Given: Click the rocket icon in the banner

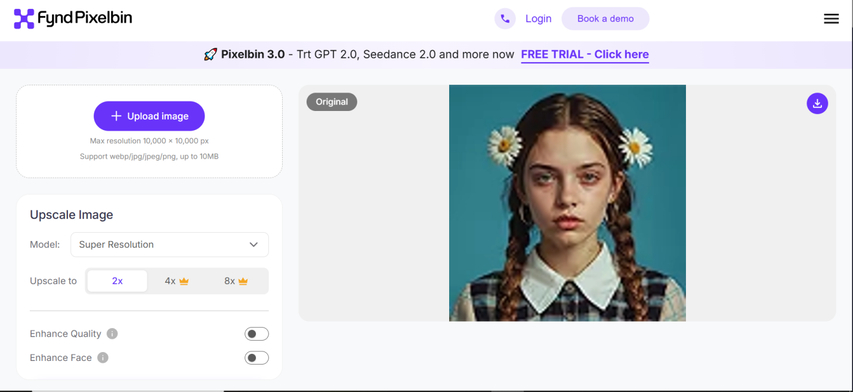Looking at the screenshot, I should point(211,54).
